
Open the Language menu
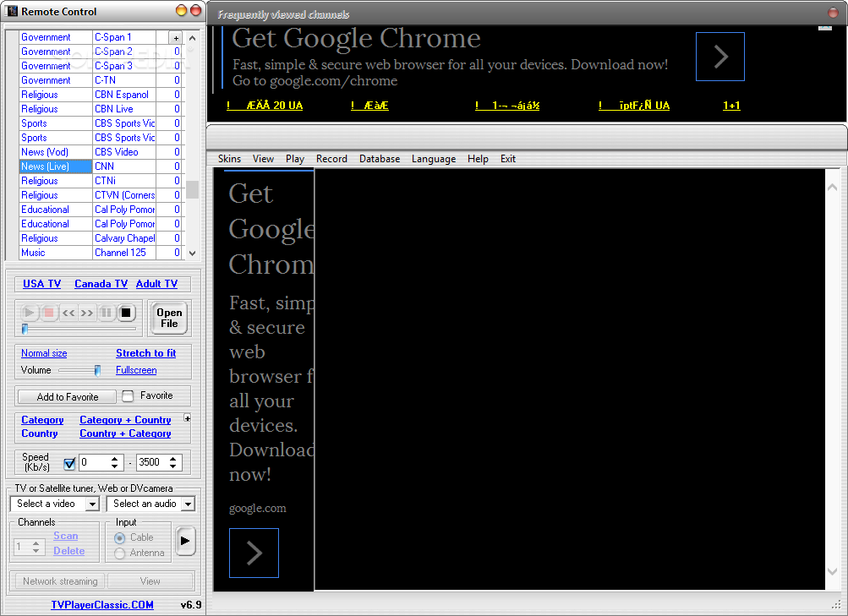tap(434, 159)
